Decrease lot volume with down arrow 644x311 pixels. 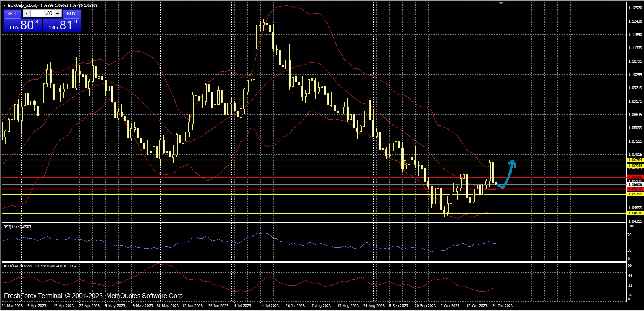pos(26,13)
